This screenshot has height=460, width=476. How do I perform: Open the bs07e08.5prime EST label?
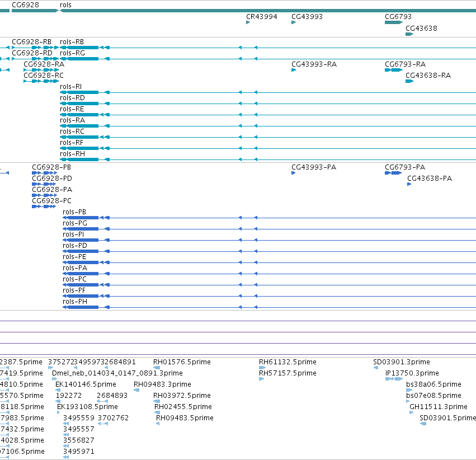tap(433, 396)
